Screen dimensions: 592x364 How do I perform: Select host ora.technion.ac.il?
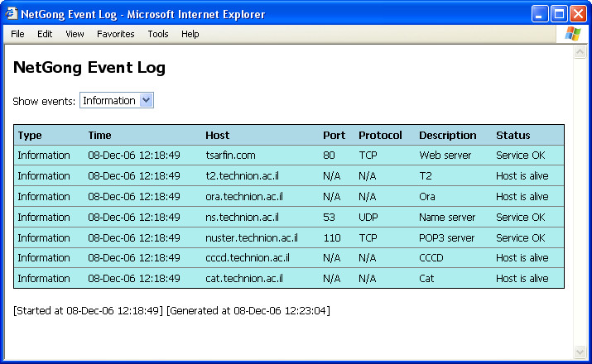click(244, 197)
